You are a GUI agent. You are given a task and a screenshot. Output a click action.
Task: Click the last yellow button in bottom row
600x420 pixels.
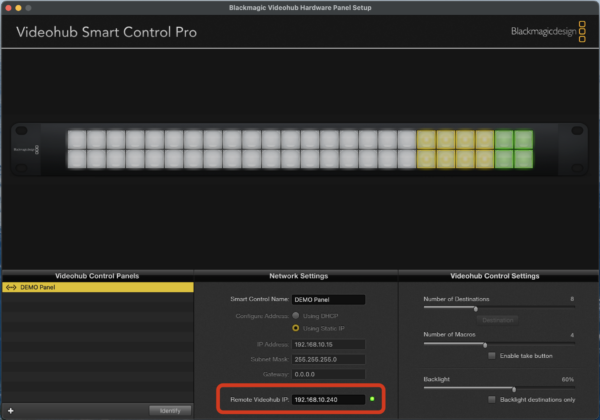[484, 159]
